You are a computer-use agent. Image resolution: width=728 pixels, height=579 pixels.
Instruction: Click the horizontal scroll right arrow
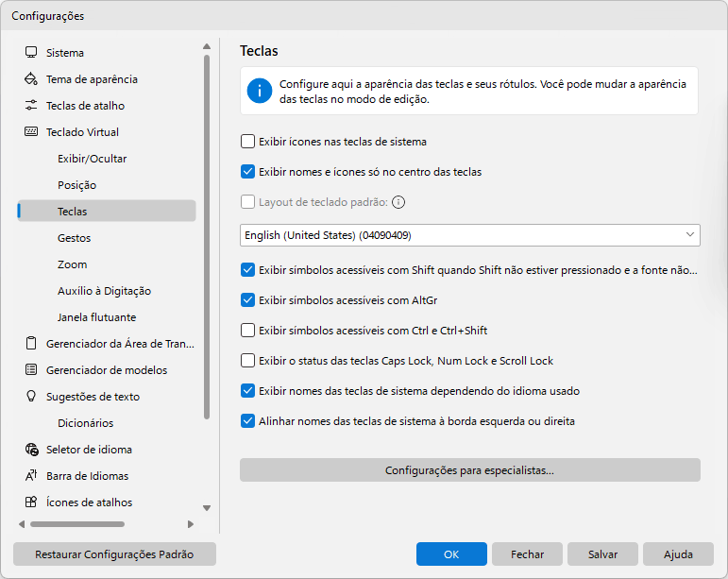[191, 524]
